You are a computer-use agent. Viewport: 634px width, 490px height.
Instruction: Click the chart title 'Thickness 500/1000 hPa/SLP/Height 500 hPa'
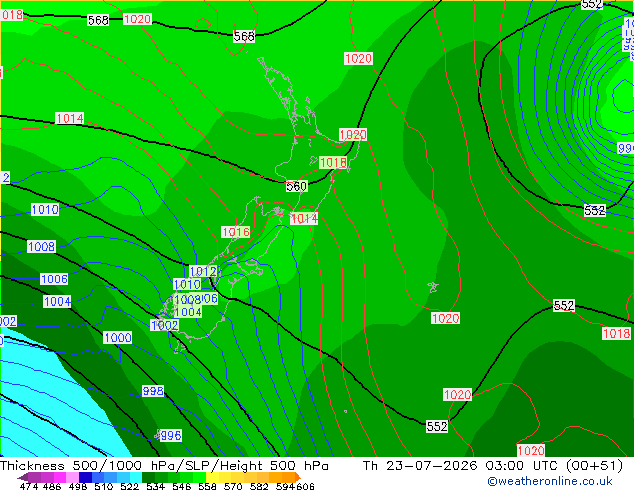(x=164, y=466)
